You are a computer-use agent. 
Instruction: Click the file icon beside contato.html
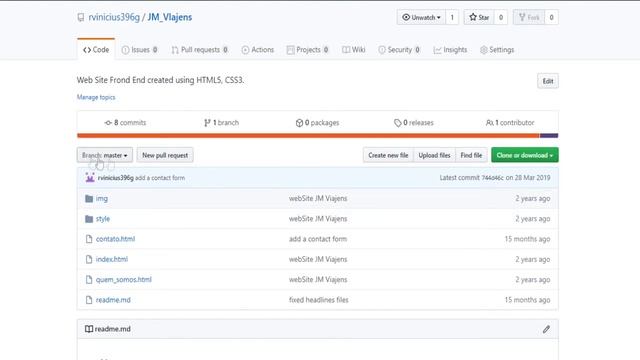pos(89,239)
